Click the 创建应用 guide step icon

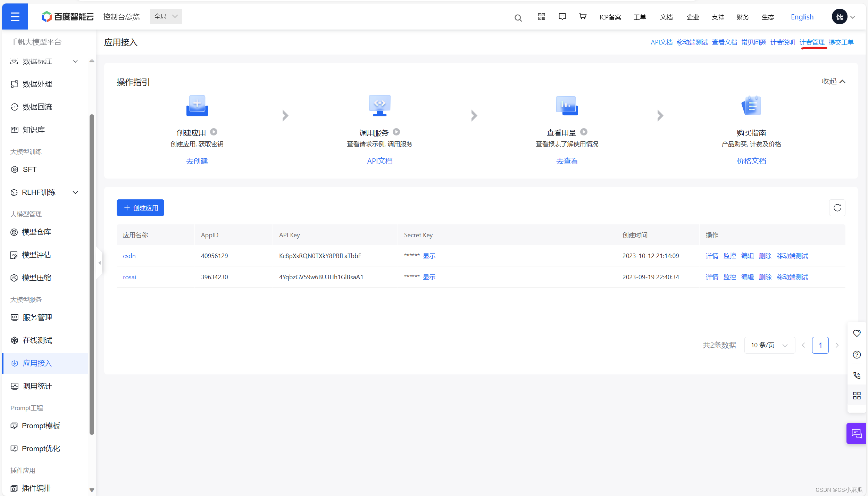point(197,105)
